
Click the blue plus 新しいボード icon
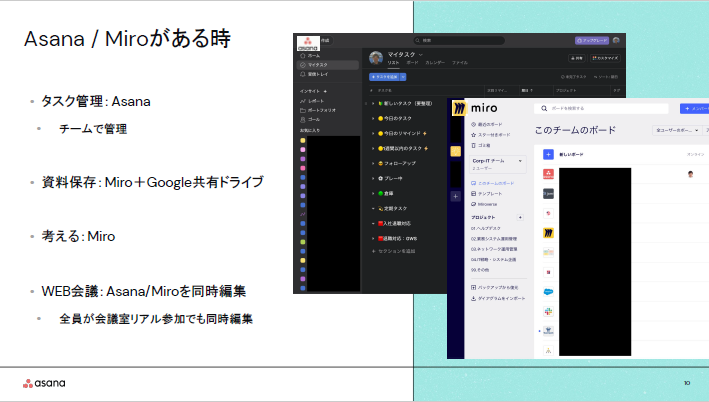pos(548,155)
